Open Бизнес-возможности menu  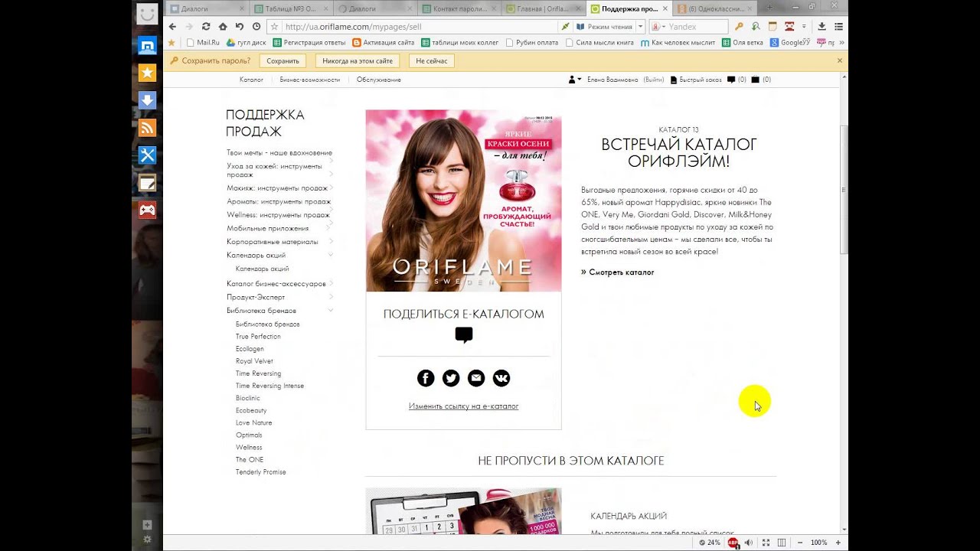[x=310, y=80]
